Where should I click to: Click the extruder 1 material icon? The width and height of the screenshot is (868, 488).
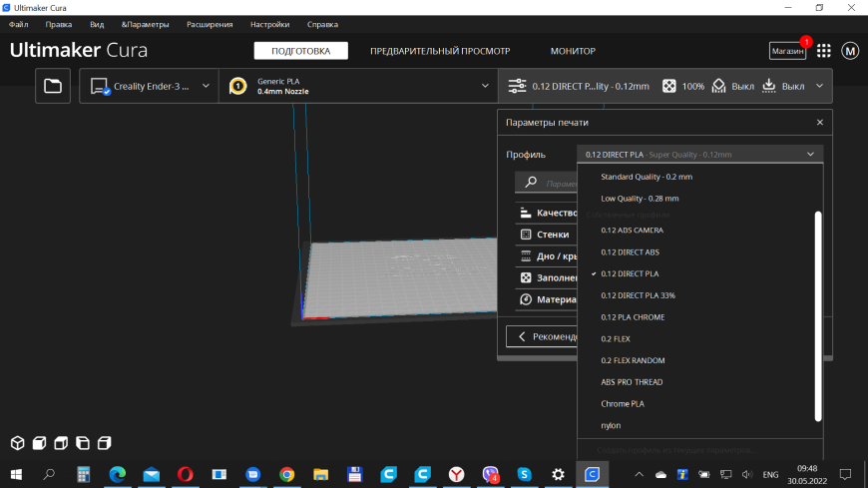coord(238,87)
